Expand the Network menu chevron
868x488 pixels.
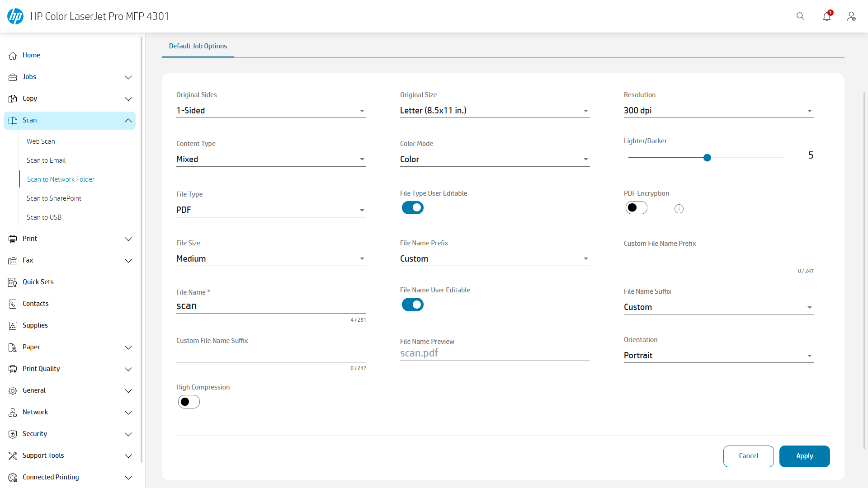[x=128, y=412]
